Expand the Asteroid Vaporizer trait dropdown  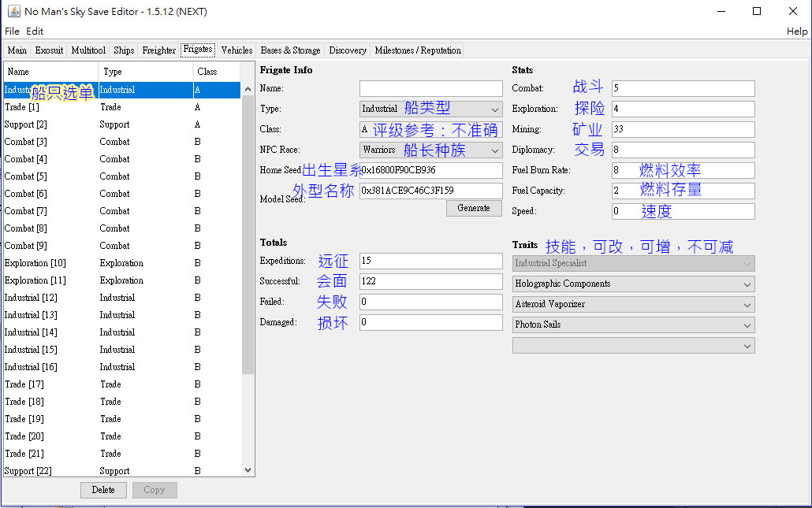click(633, 304)
